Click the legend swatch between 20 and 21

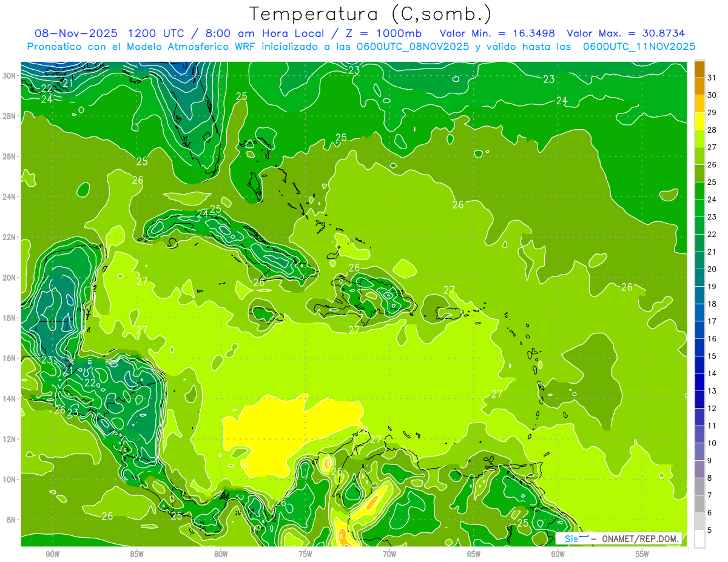pos(699,260)
